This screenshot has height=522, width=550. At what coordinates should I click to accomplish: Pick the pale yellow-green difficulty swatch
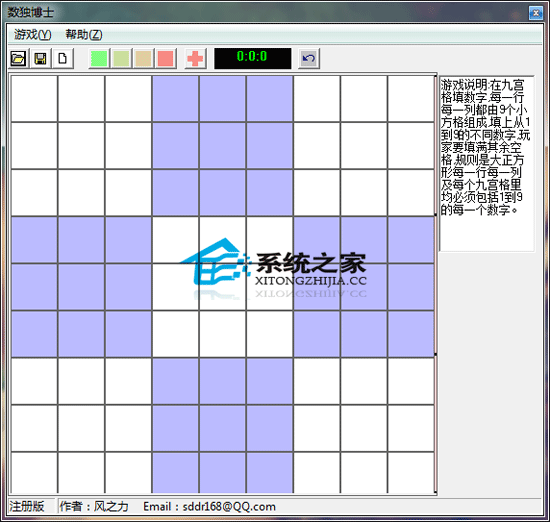click(x=121, y=58)
